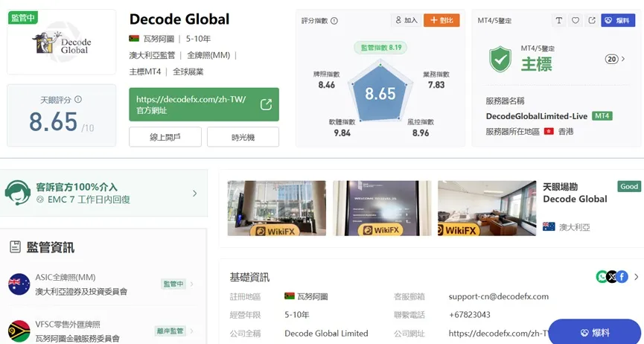The height and width of the screenshot is (344, 644).
Task: Click 風控指數 8.96 value
Action: (421, 133)
